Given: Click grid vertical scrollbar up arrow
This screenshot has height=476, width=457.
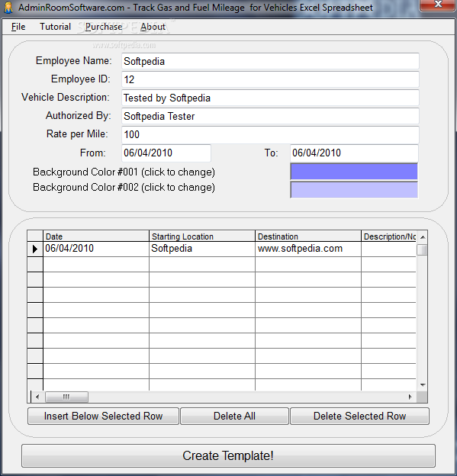Looking at the screenshot, I should tap(423, 236).
